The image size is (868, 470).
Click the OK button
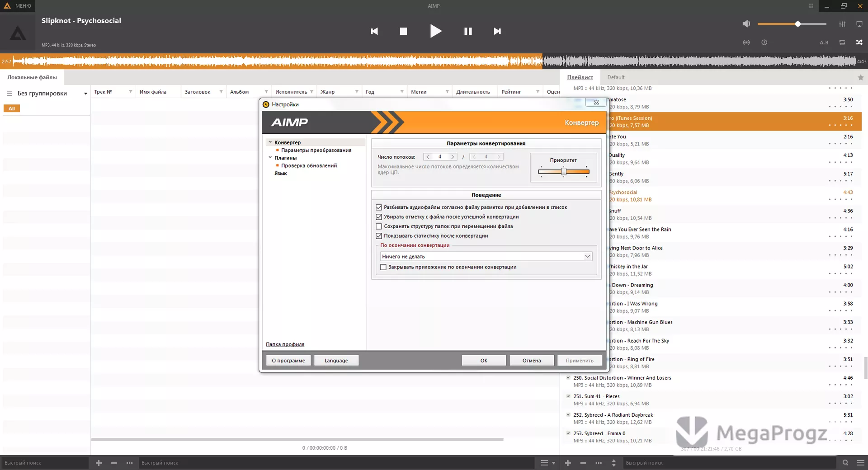tap(484, 361)
